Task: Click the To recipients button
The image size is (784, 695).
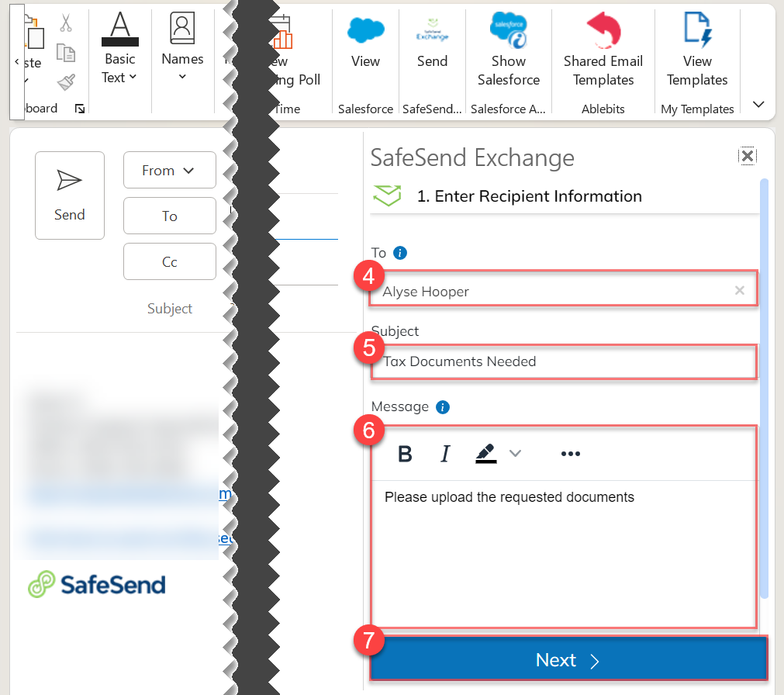Action: [170, 216]
